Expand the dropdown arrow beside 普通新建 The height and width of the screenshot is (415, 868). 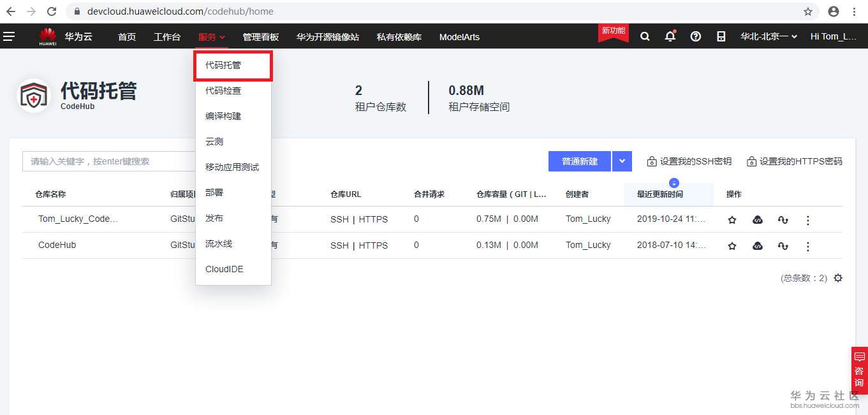(x=622, y=161)
